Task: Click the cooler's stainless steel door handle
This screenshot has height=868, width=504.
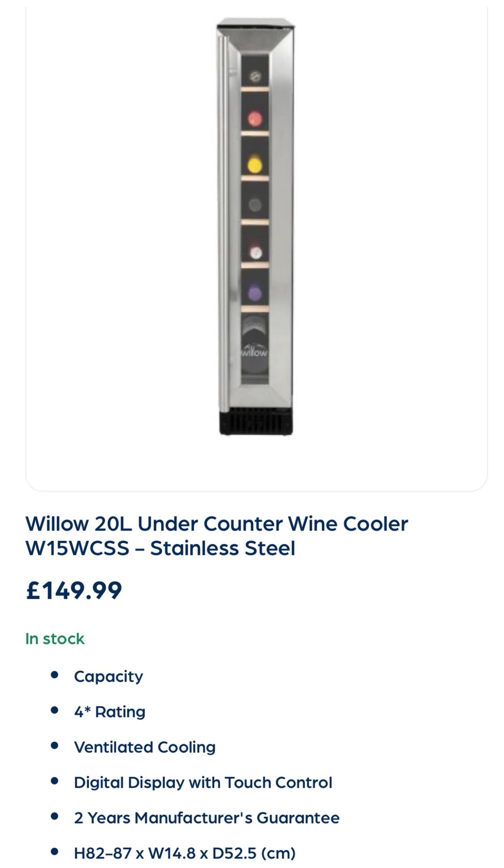Action: (223, 217)
